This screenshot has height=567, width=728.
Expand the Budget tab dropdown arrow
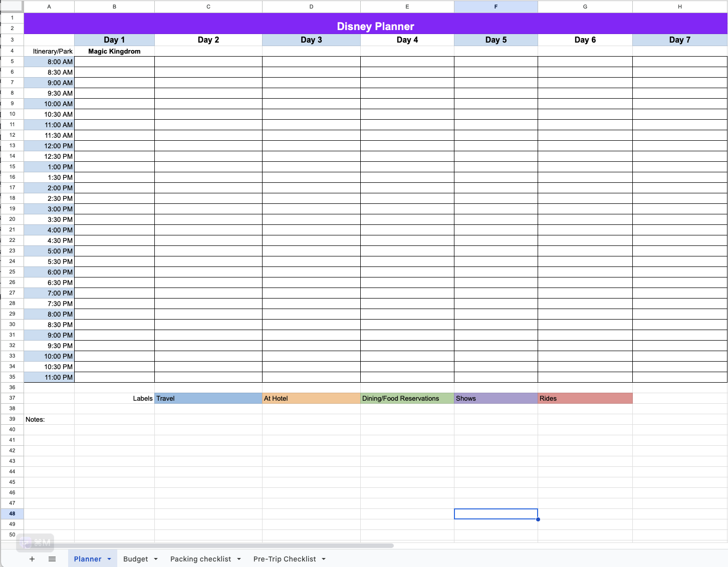coord(156,559)
